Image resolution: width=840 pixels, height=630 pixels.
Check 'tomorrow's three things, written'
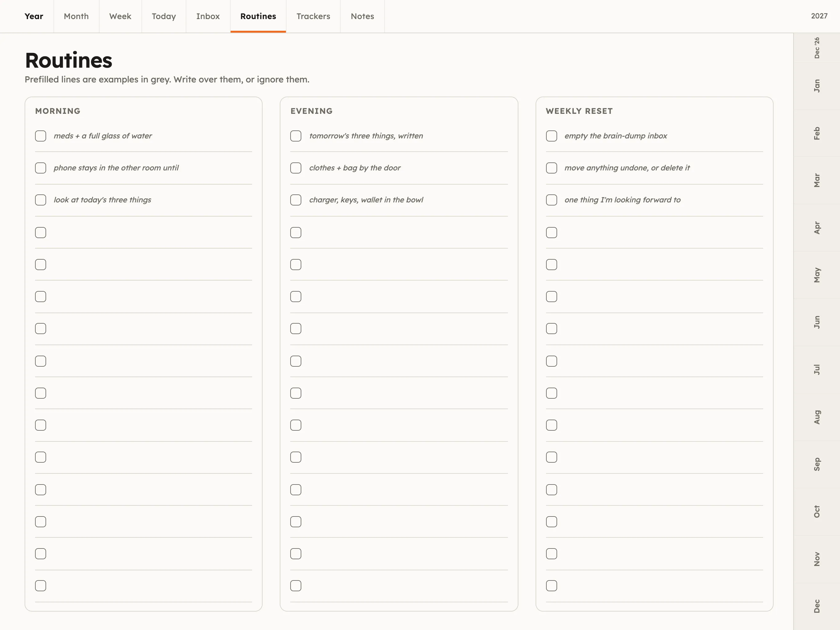[x=296, y=136]
